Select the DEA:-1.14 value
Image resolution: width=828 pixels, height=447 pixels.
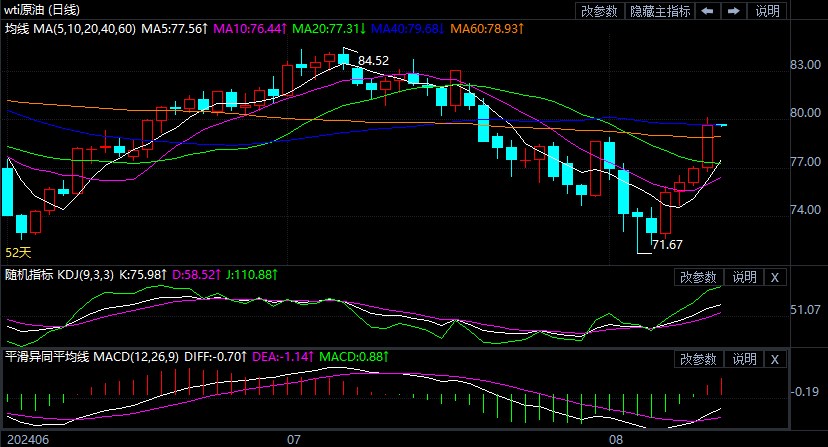point(283,357)
